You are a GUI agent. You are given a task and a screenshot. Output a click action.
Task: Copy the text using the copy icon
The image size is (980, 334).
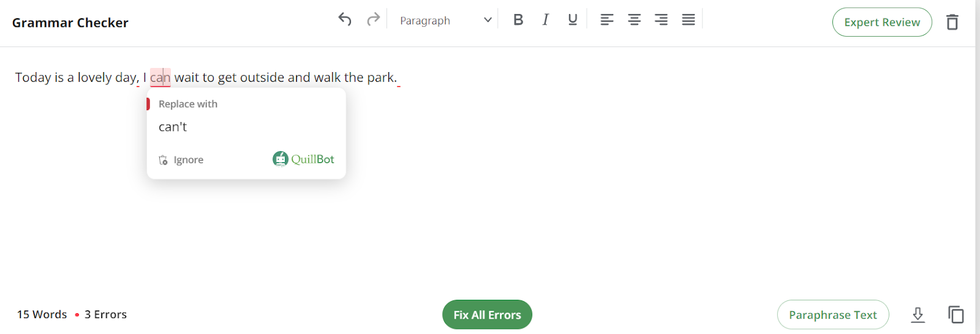tap(956, 315)
